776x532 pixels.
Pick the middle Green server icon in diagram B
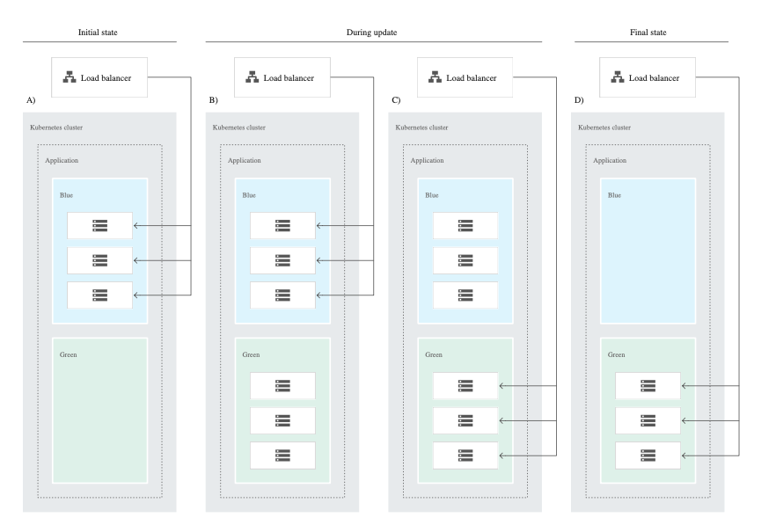tap(282, 420)
